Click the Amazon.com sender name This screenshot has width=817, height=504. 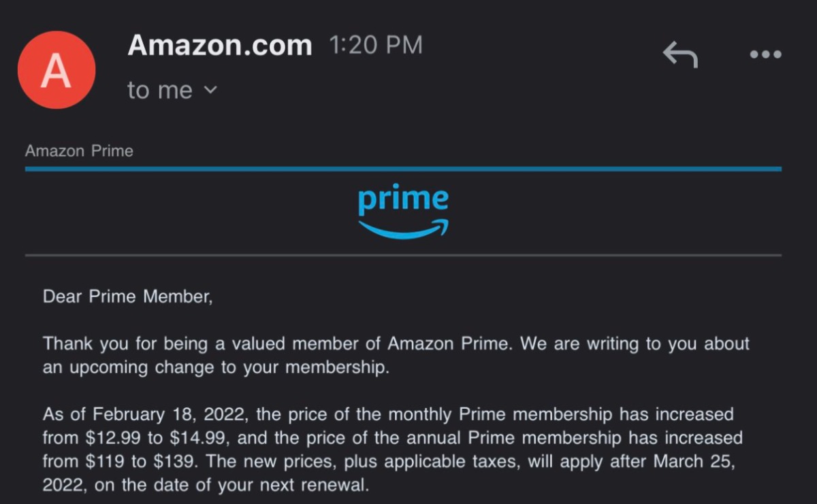pyautogui.click(x=219, y=46)
